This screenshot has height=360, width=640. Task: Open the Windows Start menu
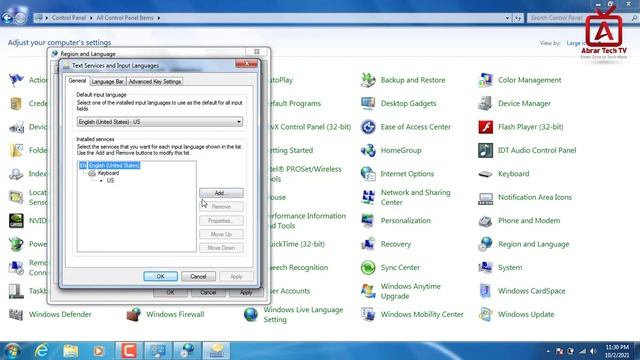pos(12,351)
